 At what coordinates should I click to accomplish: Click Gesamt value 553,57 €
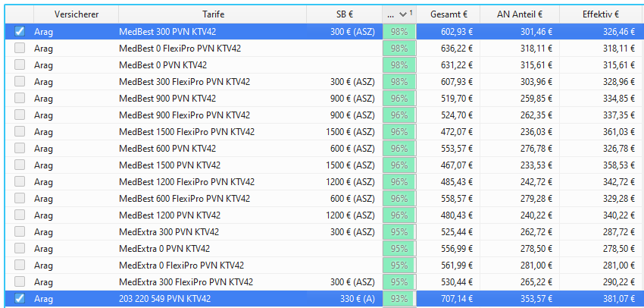tap(455, 149)
